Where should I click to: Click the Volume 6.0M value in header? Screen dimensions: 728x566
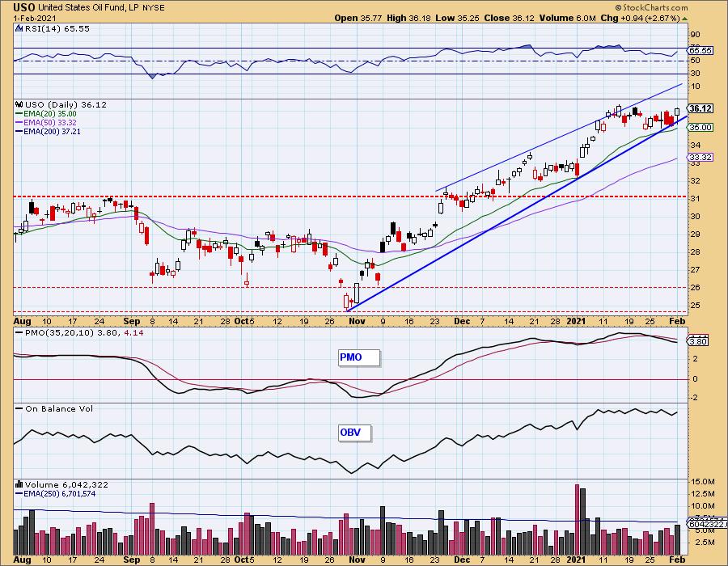tap(567, 19)
